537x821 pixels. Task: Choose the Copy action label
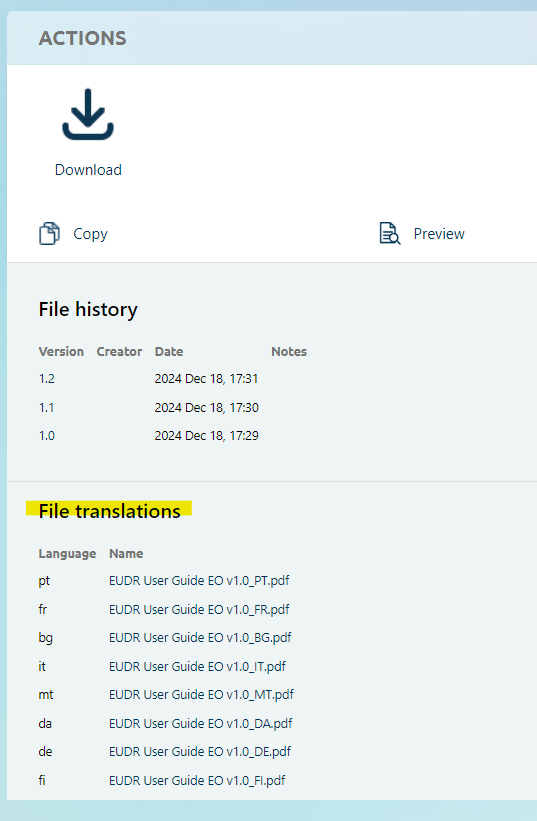pyautogui.click(x=90, y=234)
